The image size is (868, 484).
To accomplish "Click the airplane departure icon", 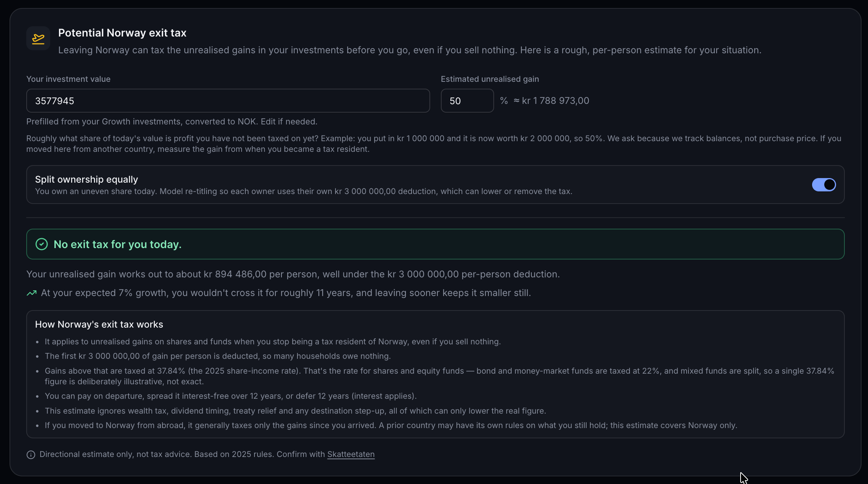I will point(38,38).
